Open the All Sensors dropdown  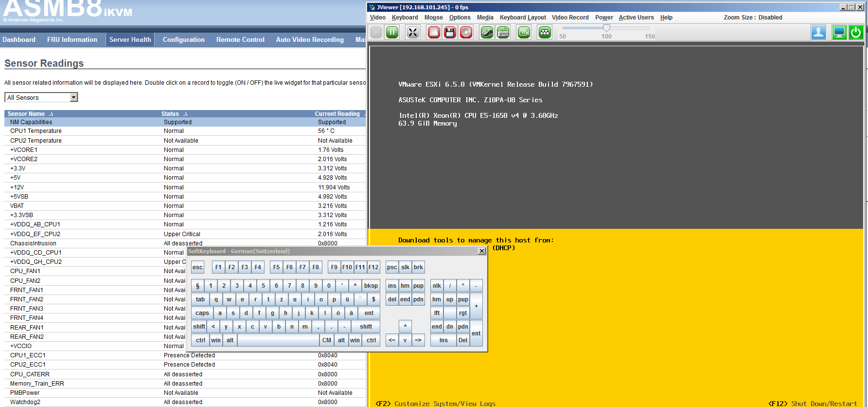(x=73, y=97)
